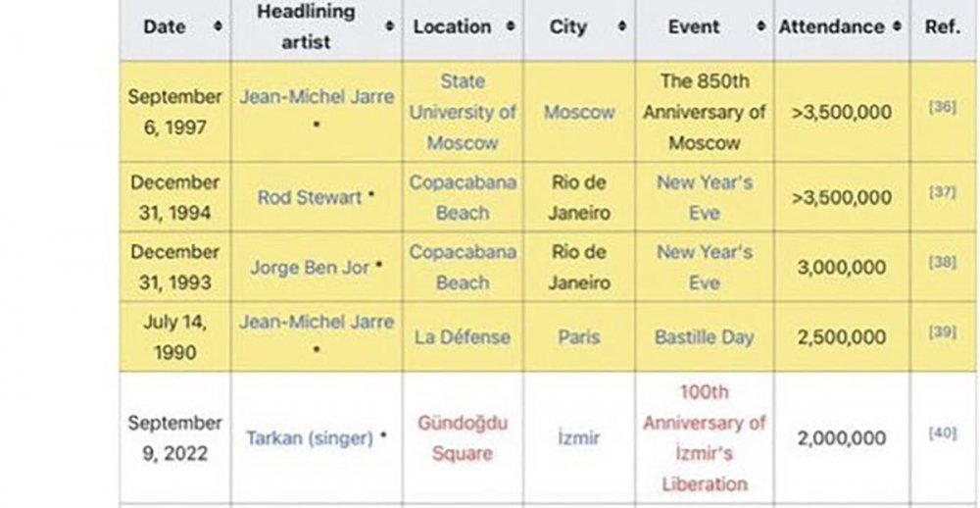Image resolution: width=980 pixels, height=508 pixels.
Task: Open the Tarkan (singer) link
Action: pyautogui.click(x=309, y=438)
